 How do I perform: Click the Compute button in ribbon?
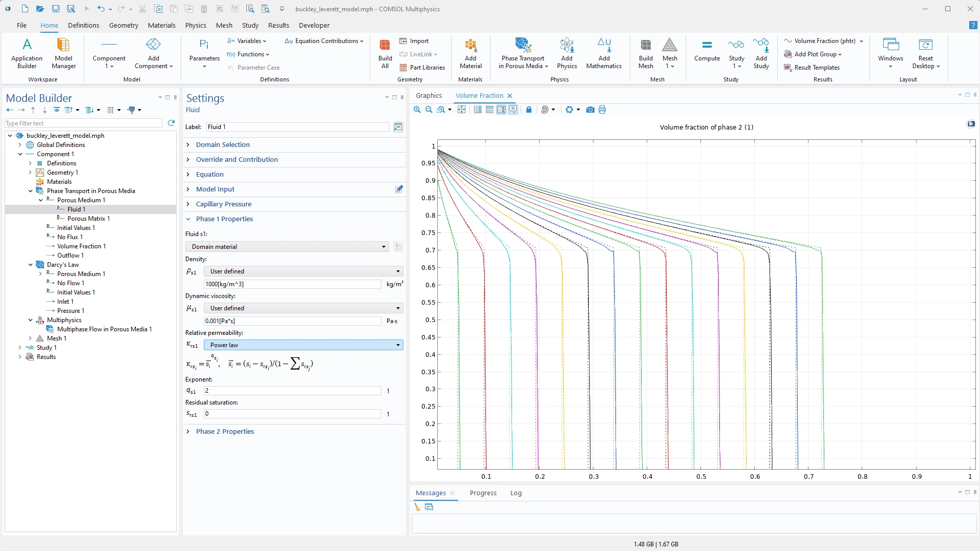click(707, 51)
